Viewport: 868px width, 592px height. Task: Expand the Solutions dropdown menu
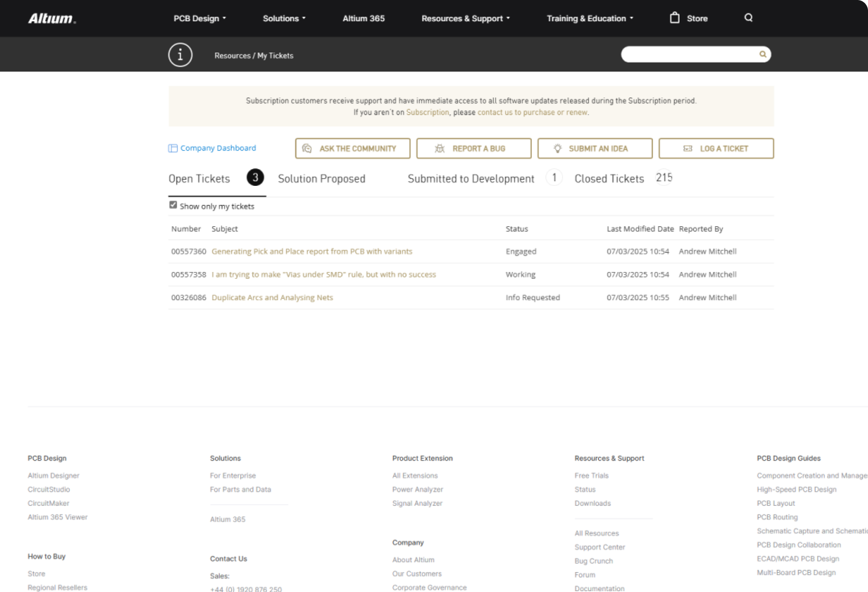tap(284, 19)
